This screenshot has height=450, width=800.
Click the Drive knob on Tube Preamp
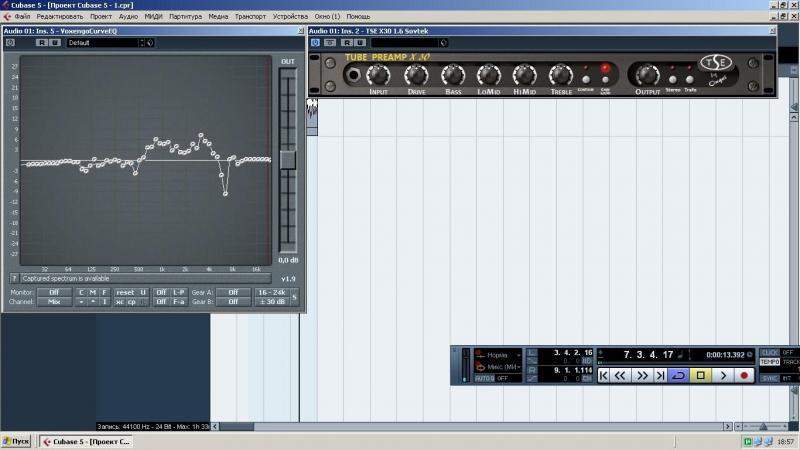(x=416, y=76)
